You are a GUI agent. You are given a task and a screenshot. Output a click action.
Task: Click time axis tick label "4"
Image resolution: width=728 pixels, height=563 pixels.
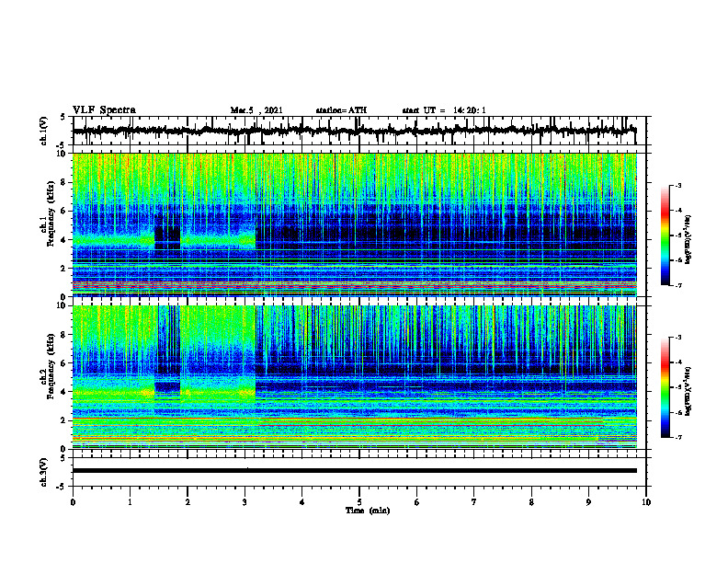[302, 502]
